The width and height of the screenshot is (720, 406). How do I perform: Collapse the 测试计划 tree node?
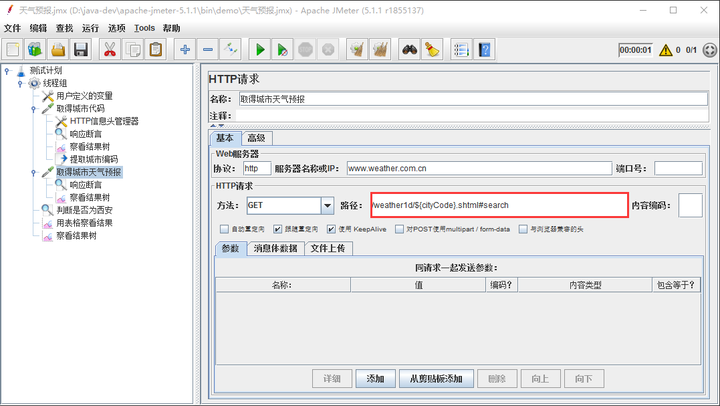pyautogui.click(x=7, y=71)
